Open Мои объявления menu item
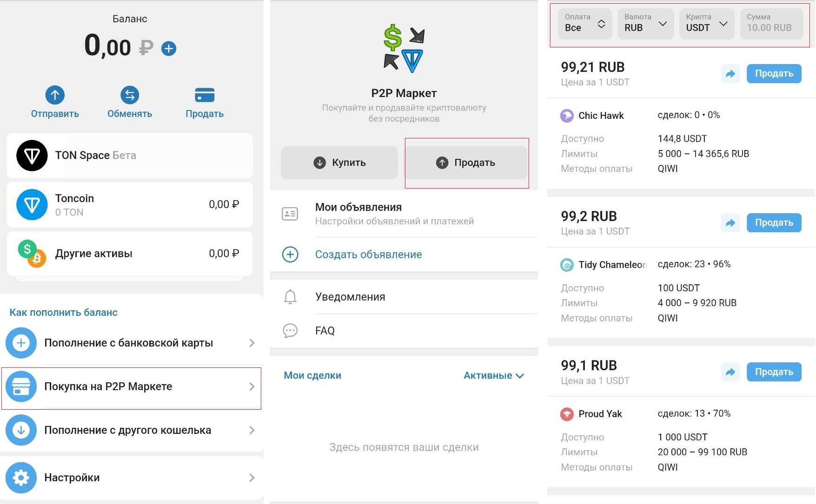This screenshot has height=504, width=816. coord(404,214)
